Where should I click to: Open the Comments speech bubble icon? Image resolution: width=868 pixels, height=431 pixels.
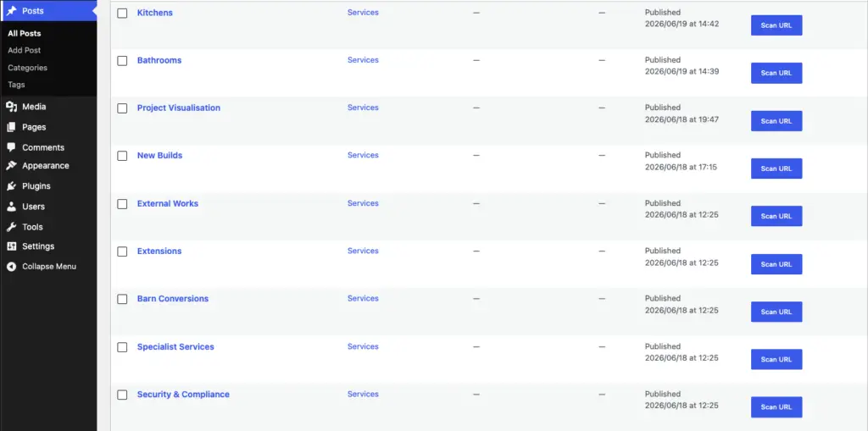[12, 147]
